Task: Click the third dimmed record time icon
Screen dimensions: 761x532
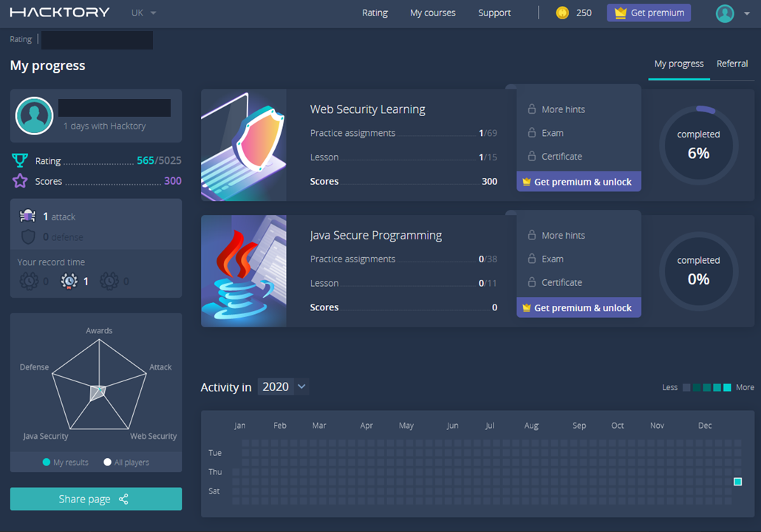Action: 109,281
